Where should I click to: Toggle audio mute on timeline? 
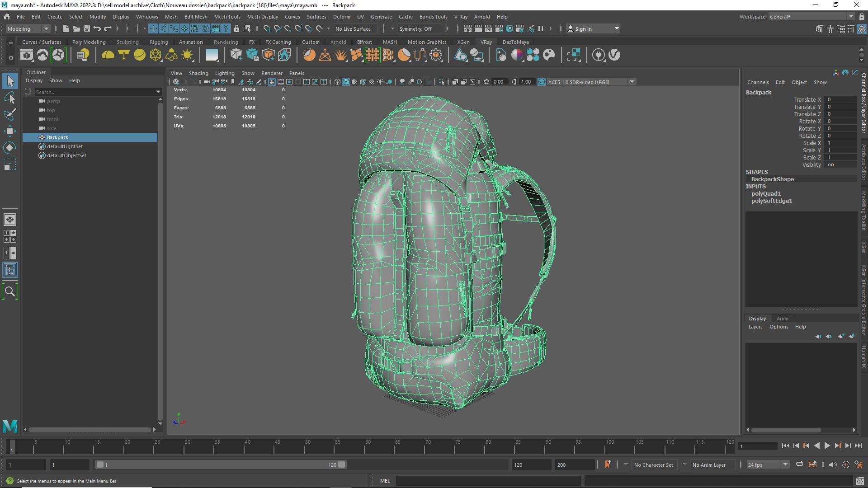tap(833, 465)
